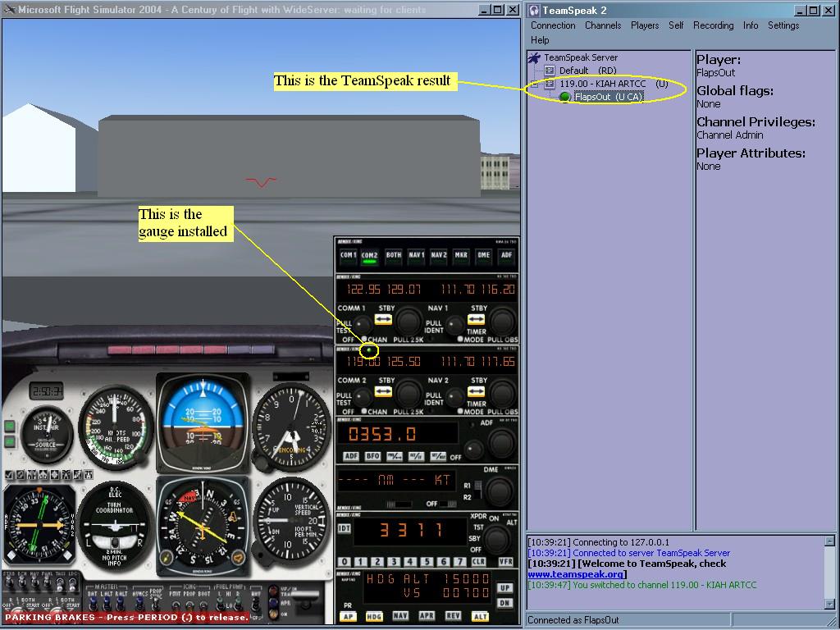Toggle autopilot HDG mode button
840x630 pixels.
click(374, 616)
